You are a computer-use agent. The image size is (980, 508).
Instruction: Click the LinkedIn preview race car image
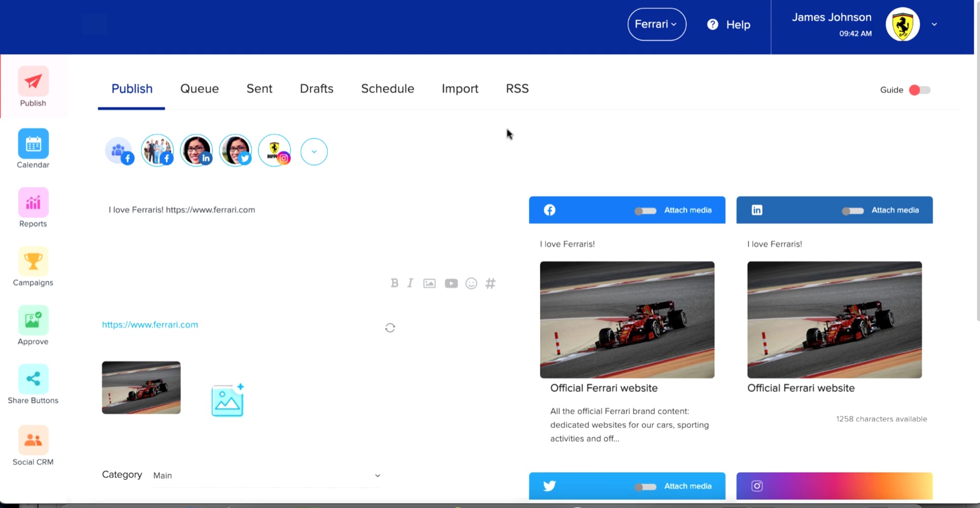pos(835,320)
